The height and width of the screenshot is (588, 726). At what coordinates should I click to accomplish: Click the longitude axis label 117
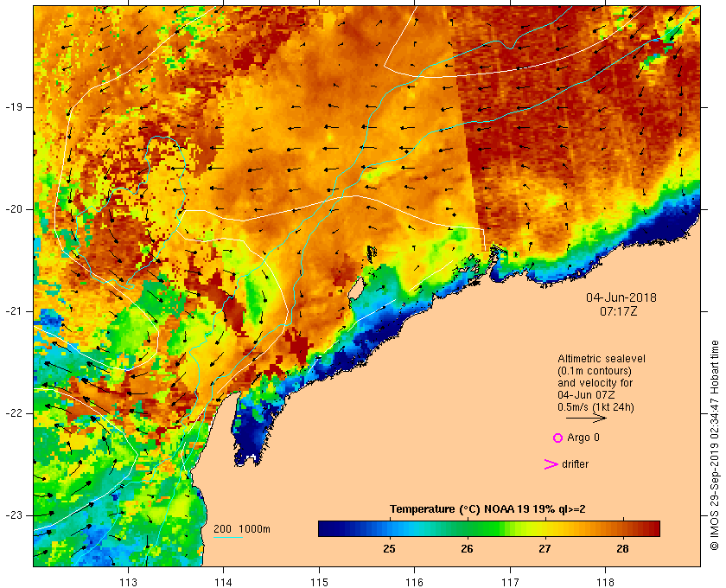pyautogui.click(x=510, y=582)
